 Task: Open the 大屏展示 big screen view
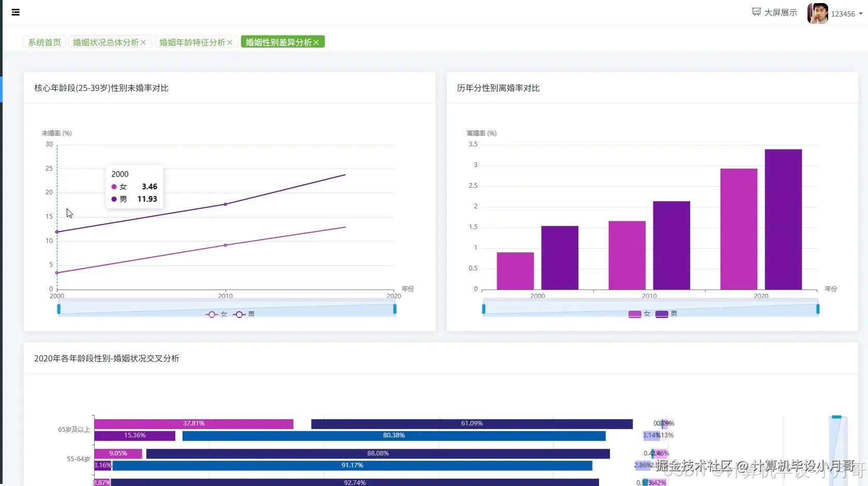tap(774, 12)
